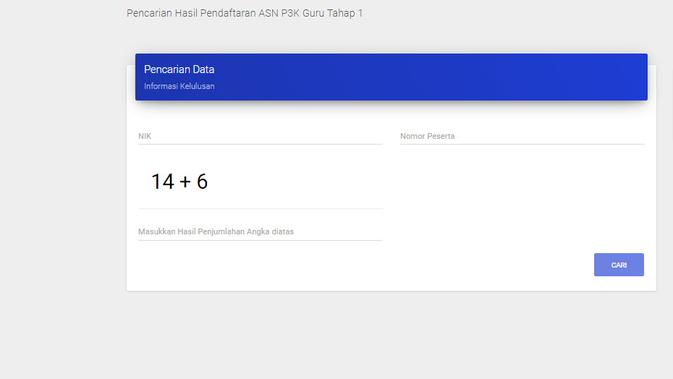This screenshot has width=673, height=379.
Task: Click the 14 + 6 captcha image
Action: pyautogui.click(x=180, y=181)
